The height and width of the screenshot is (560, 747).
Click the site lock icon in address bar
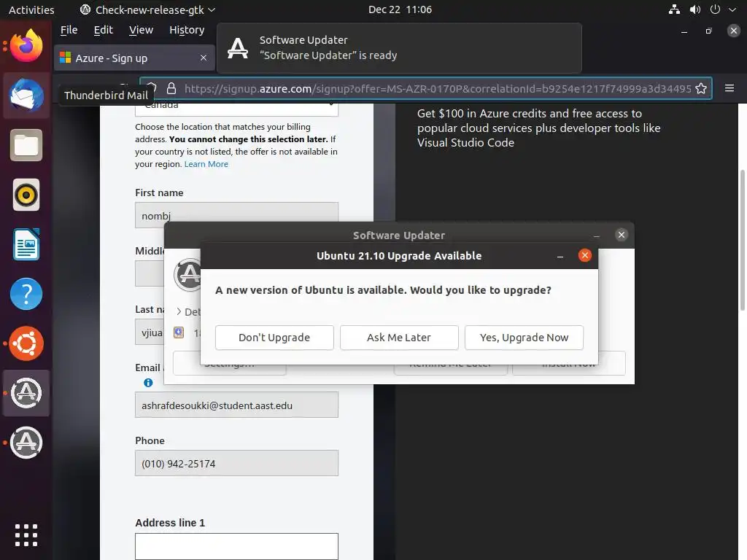(171, 88)
